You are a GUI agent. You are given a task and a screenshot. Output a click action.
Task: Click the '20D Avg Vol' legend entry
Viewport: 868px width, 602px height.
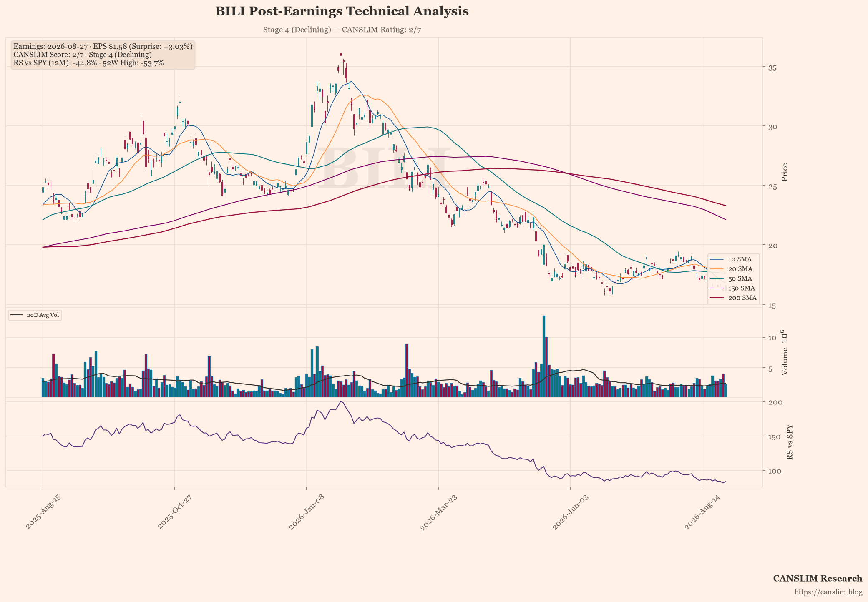(x=35, y=315)
